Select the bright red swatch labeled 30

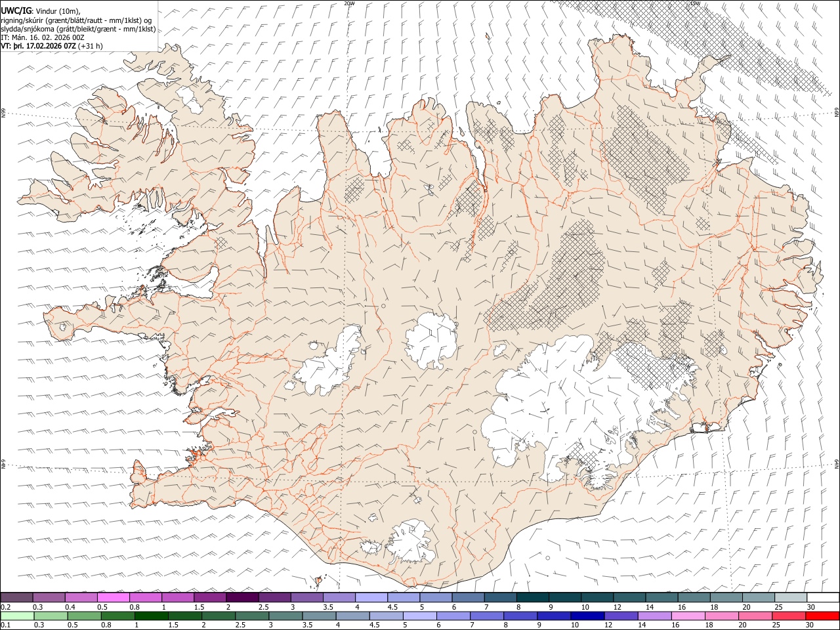coord(822,616)
